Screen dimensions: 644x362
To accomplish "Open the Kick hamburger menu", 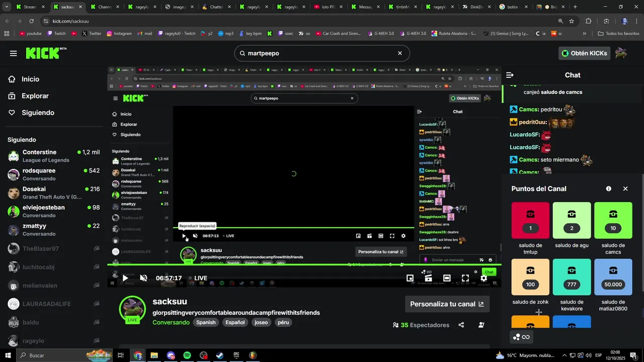I will click(13, 53).
